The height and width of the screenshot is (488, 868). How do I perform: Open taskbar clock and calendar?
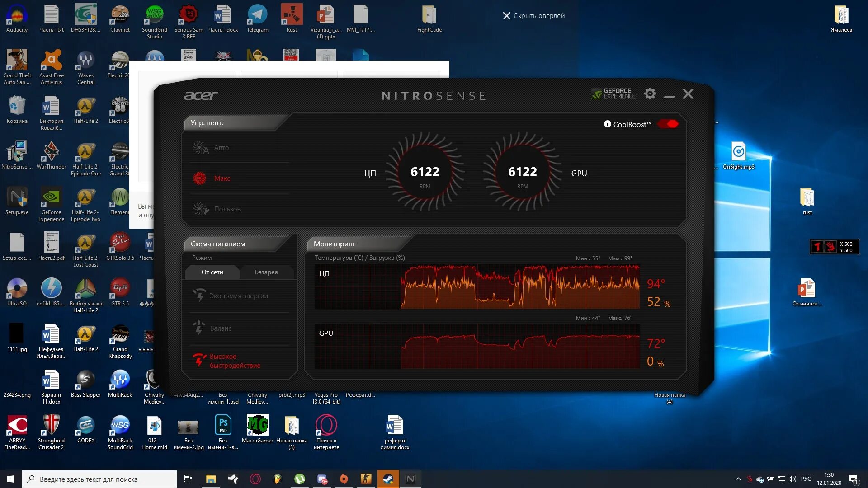829,479
